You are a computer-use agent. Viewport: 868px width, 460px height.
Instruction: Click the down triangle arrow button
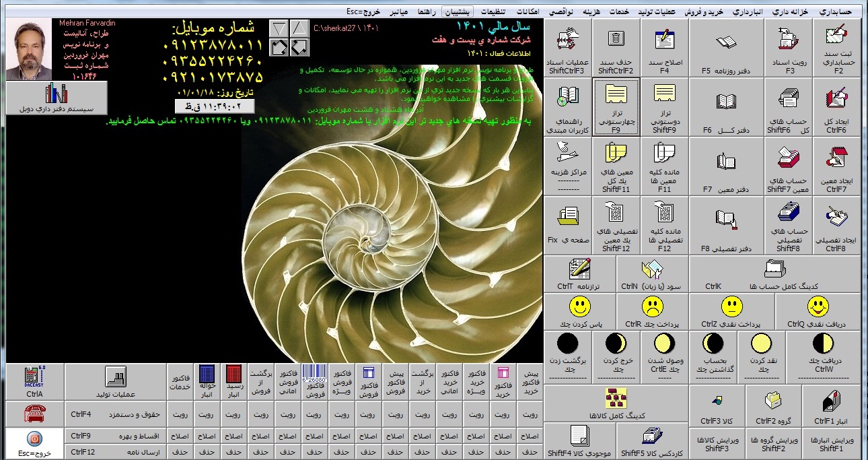[279, 28]
